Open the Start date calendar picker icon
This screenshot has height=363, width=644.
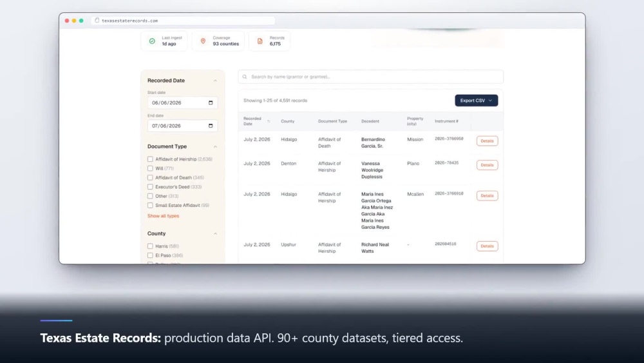211,103
